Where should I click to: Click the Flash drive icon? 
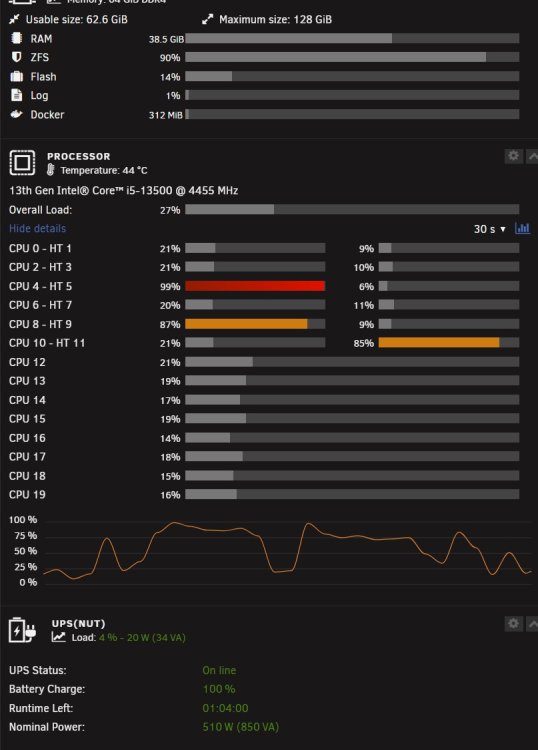point(16,77)
